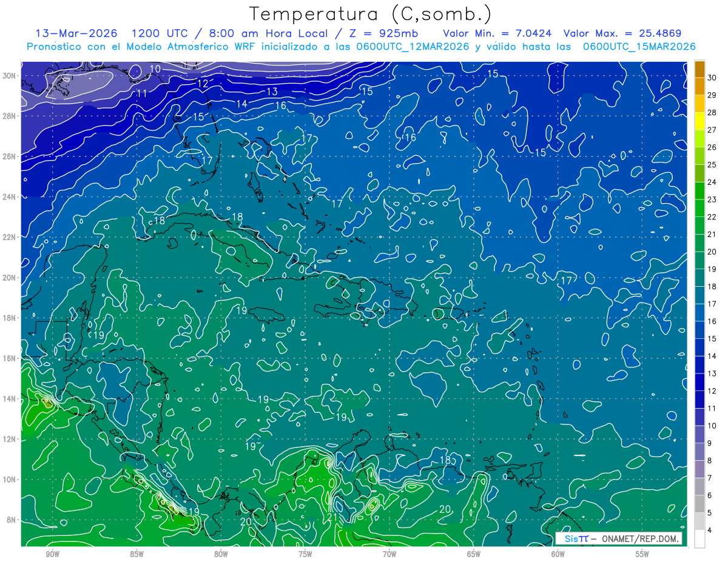Click the orange swatch atop the color scale
Image resolution: width=728 pixels, height=562 pixels.
pyautogui.click(x=699, y=69)
